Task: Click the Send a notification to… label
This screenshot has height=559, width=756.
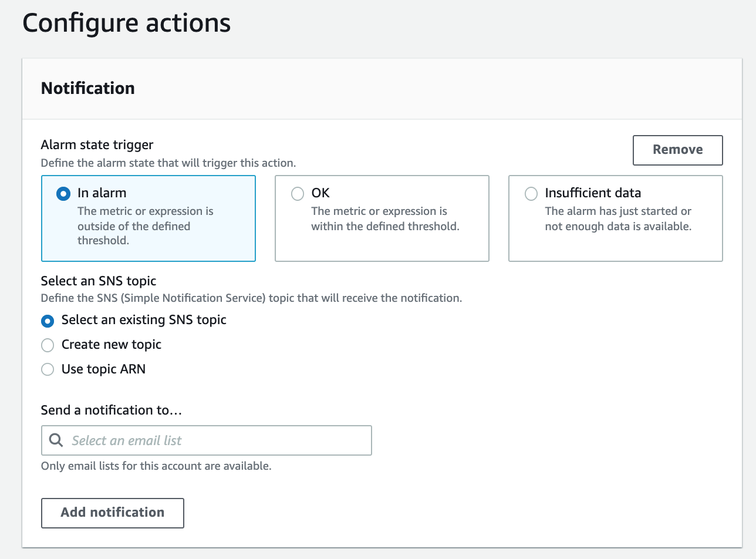Action: click(112, 410)
